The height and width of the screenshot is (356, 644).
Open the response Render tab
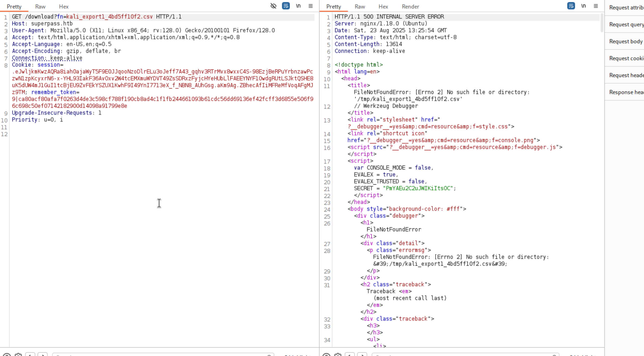pos(410,7)
